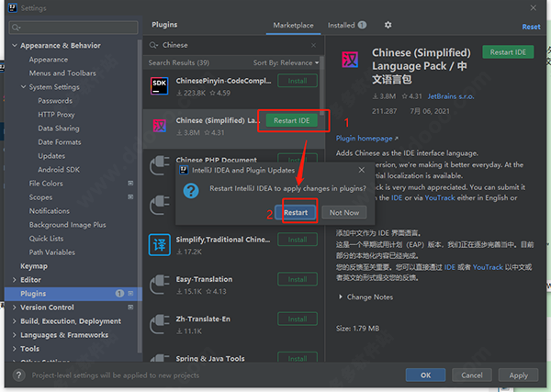Screen dimensions: 551x392
Task: Close the IntelliJ IDEA and Plugin Updates dialog
Action: pos(361,170)
